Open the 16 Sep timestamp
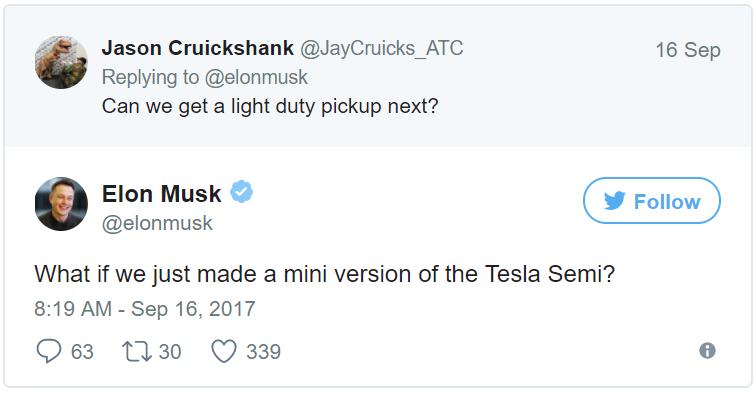The height and width of the screenshot is (393, 756). point(688,50)
